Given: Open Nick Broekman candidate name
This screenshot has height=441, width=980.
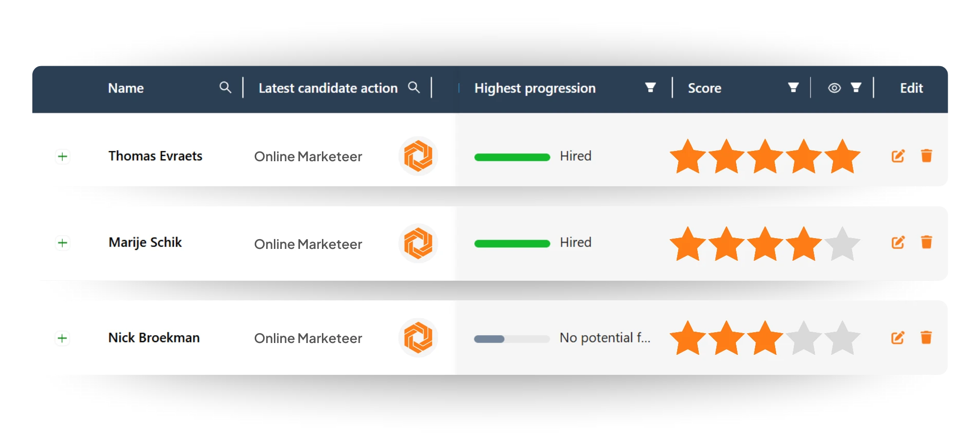Looking at the screenshot, I should [x=154, y=338].
